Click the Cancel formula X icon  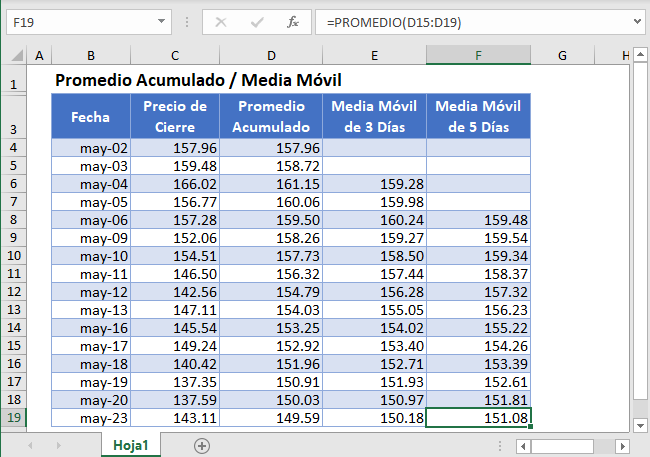coord(221,22)
